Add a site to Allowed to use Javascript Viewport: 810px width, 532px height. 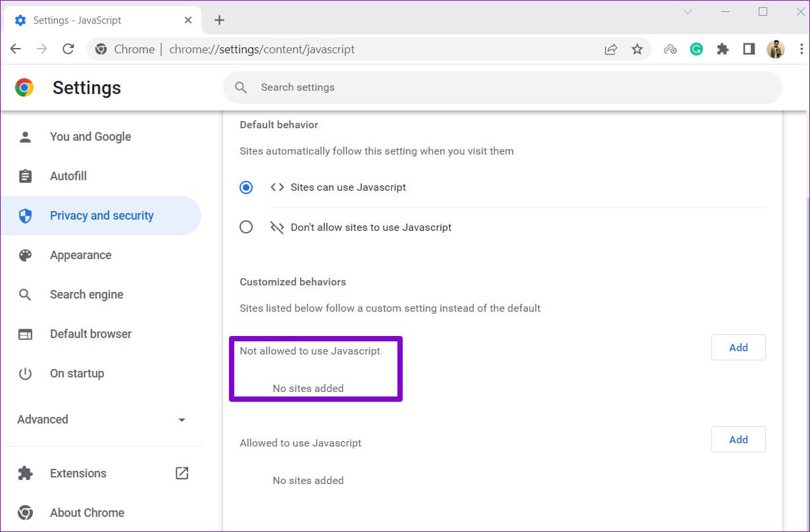point(738,440)
